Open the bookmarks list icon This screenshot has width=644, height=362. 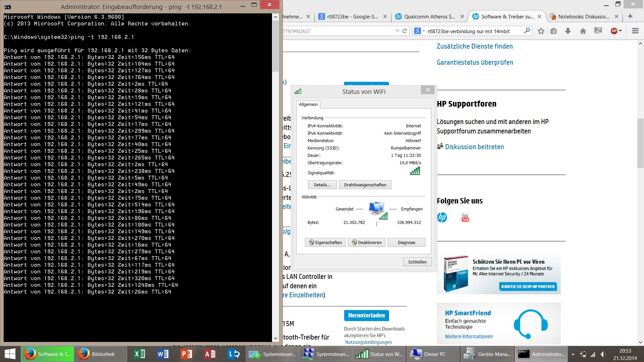tap(553, 31)
